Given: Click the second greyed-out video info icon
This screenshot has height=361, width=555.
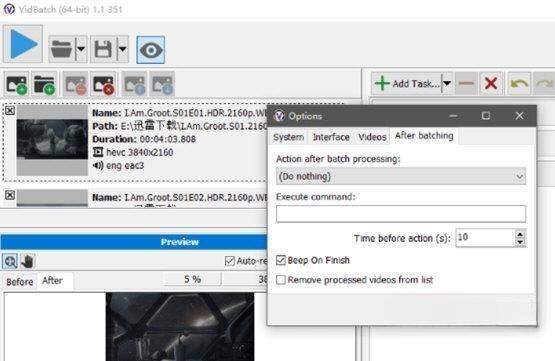Looking at the screenshot, I should point(162,85).
